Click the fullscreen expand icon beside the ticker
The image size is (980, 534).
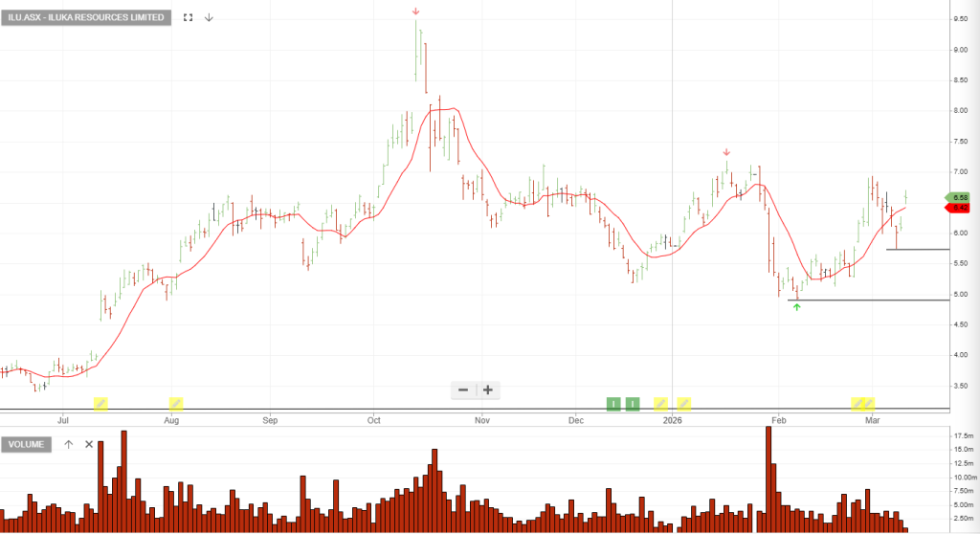pos(188,17)
